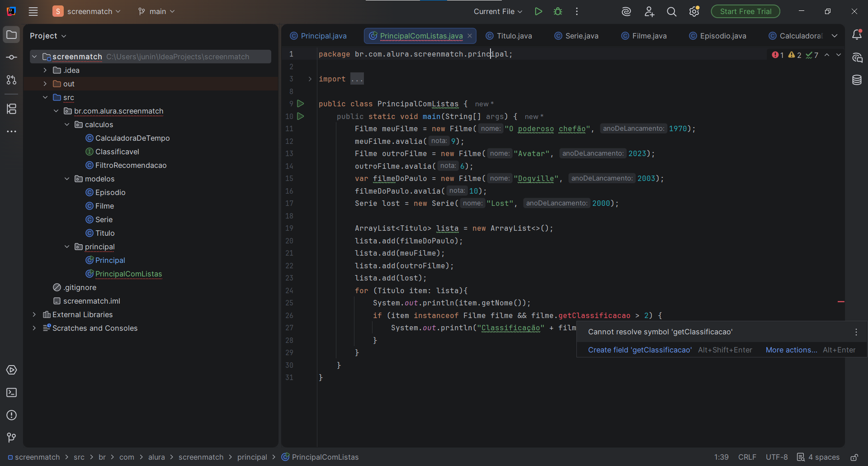Open the Problems tool window
This screenshot has width=868, height=466.
pyautogui.click(x=11, y=415)
